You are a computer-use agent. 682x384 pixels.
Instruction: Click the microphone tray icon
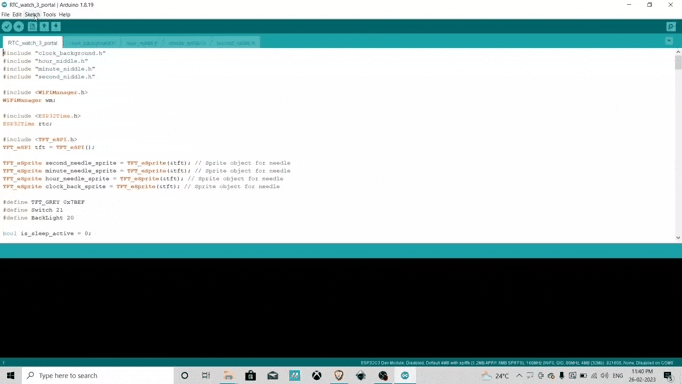[x=562, y=376]
